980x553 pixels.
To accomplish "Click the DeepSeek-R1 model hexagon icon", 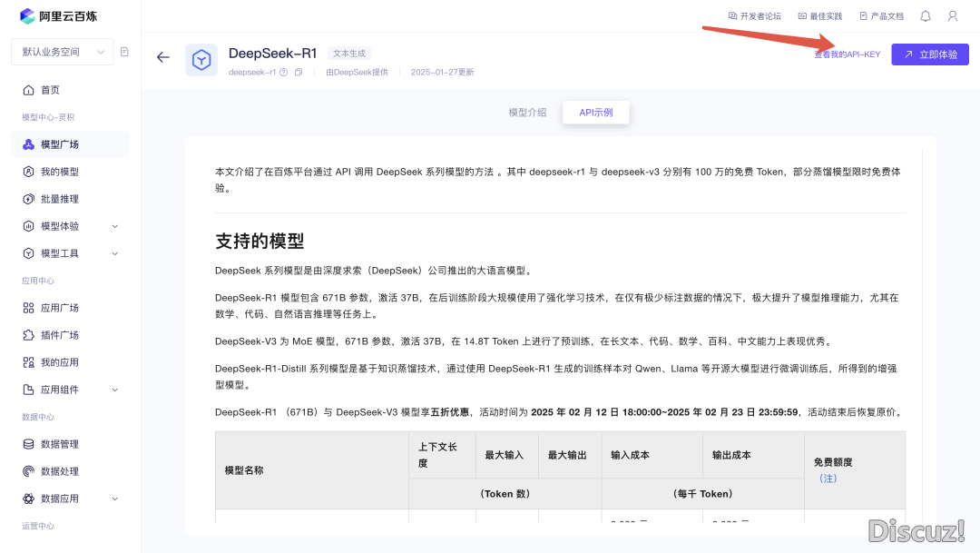I will [x=201, y=60].
